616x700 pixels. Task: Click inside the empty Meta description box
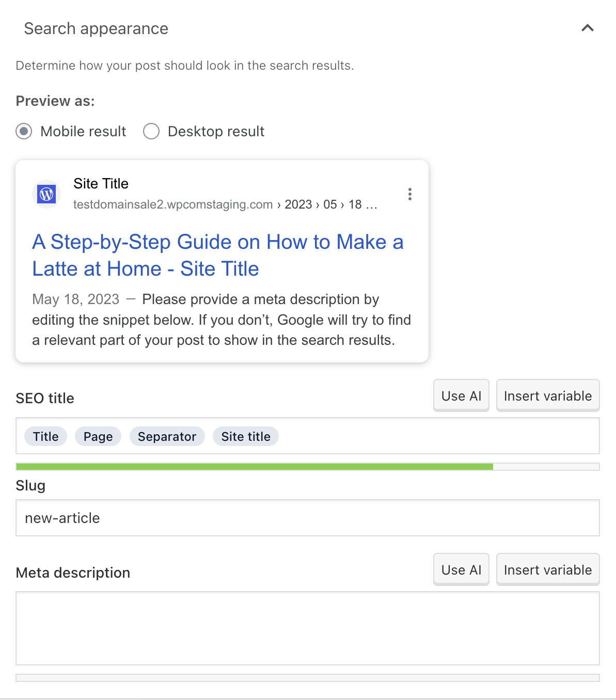pyautogui.click(x=307, y=627)
